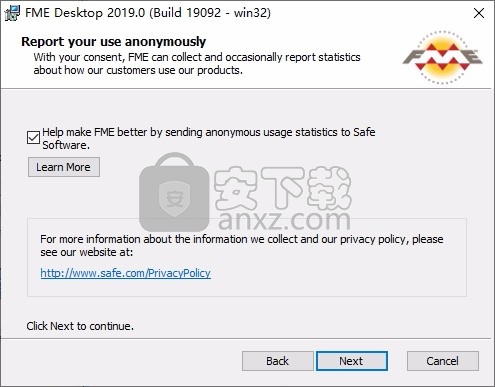Click the FME logo in the header
The width and height of the screenshot is (495, 387).
(443, 57)
